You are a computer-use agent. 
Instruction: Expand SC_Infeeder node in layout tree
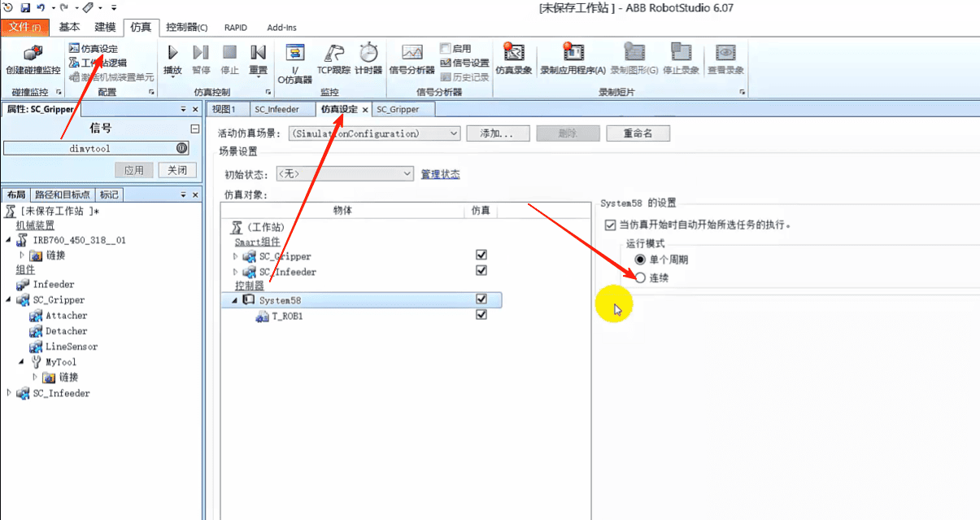pyautogui.click(x=9, y=393)
